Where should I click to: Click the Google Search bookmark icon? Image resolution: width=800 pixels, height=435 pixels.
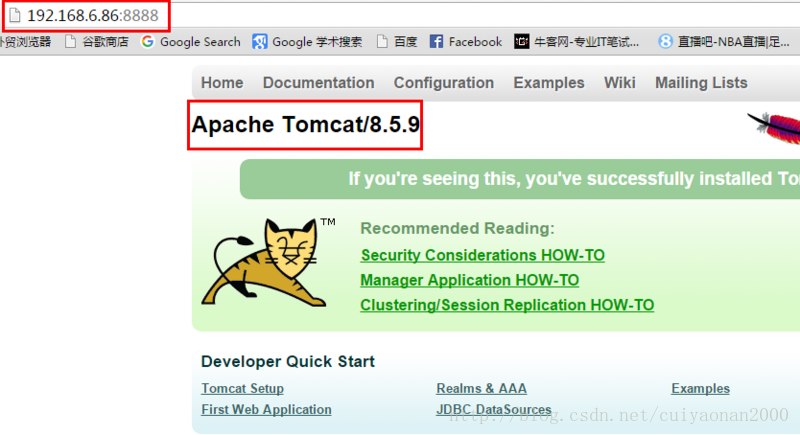click(x=147, y=41)
